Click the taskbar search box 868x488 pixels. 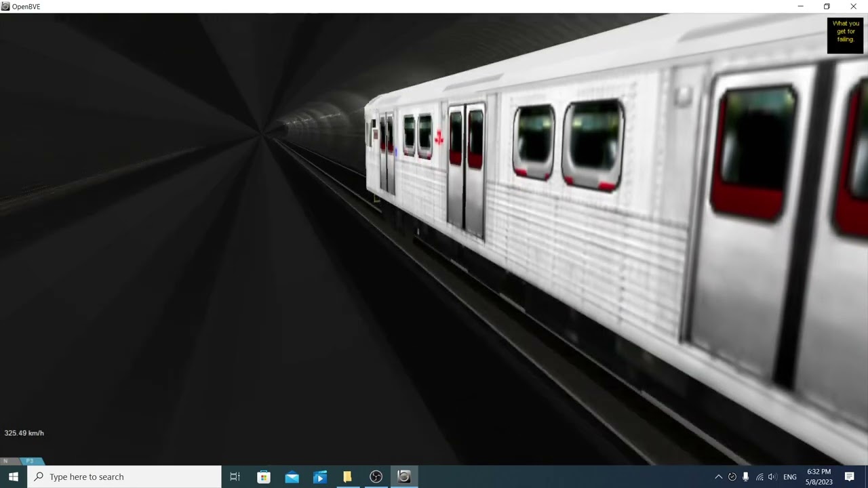pyautogui.click(x=125, y=476)
